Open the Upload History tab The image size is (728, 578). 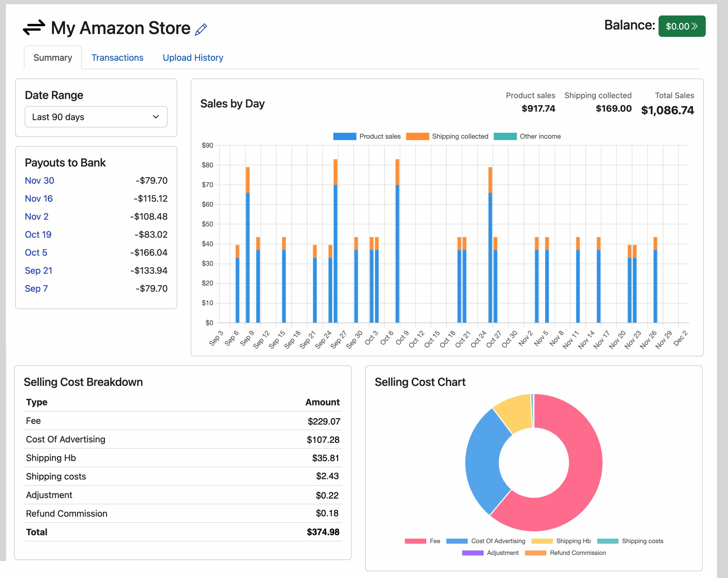tap(193, 57)
